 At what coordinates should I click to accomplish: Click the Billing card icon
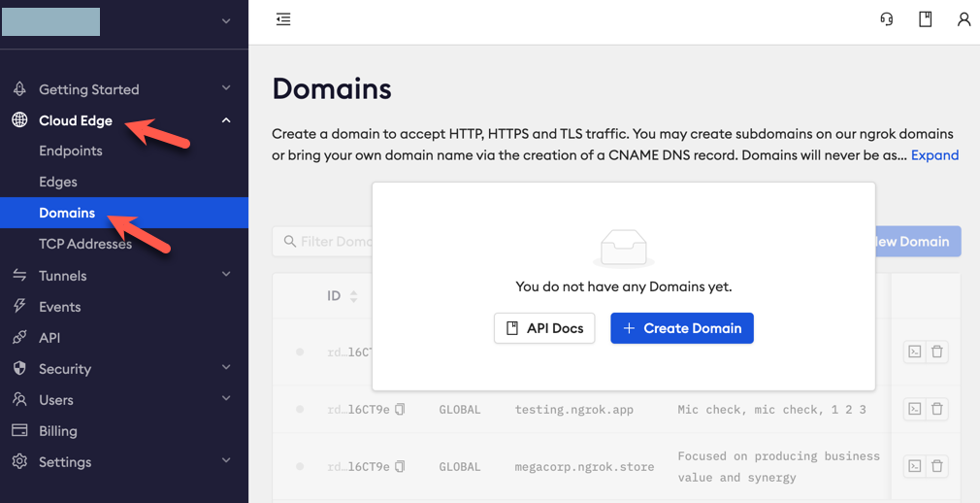click(x=20, y=430)
